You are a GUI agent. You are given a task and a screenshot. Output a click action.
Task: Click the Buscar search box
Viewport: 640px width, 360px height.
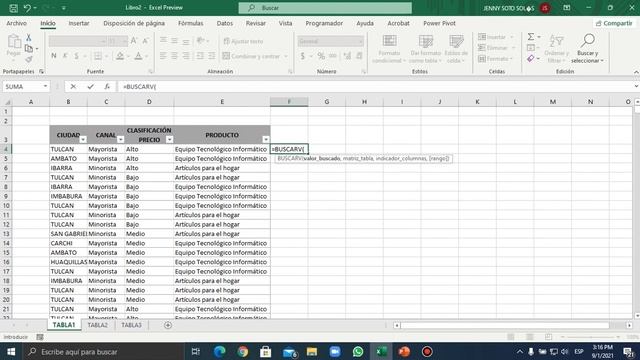point(325,8)
